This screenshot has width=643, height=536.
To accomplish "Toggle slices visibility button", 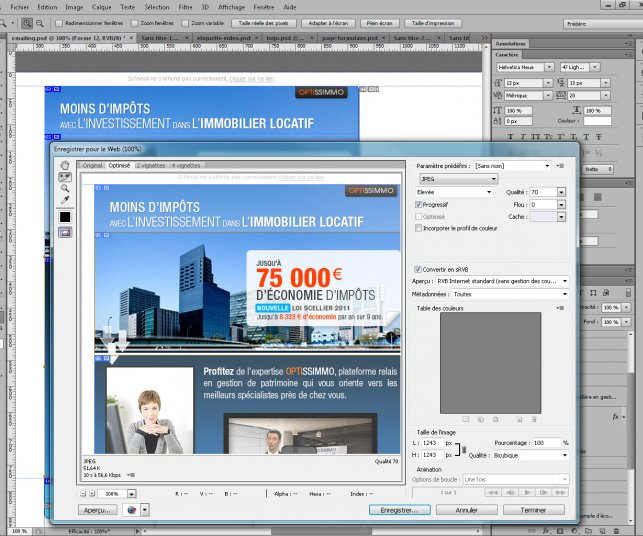I will click(65, 231).
